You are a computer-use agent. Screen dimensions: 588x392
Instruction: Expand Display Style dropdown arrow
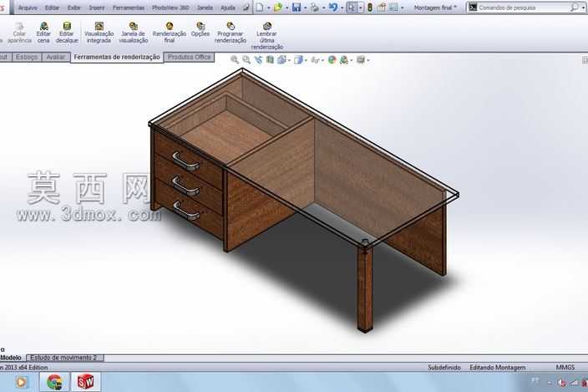pyautogui.click(x=306, y=60)
